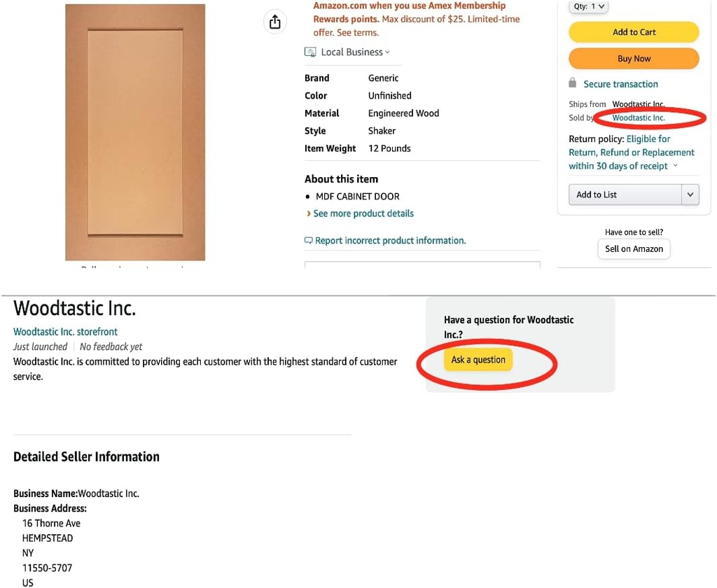The height and width of the screenshot is (588, 717).
Task: Click the speech bubble report icon
Action: (x=308, y=241)
